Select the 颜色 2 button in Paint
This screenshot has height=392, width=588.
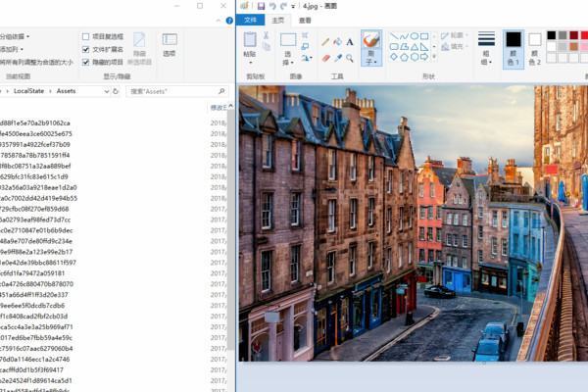(x=535, y=49)
